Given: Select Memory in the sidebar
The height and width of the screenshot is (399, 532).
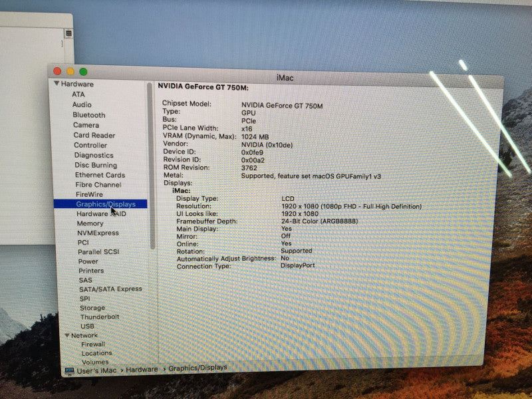Looking at the screenshot, I should [90, 223].
